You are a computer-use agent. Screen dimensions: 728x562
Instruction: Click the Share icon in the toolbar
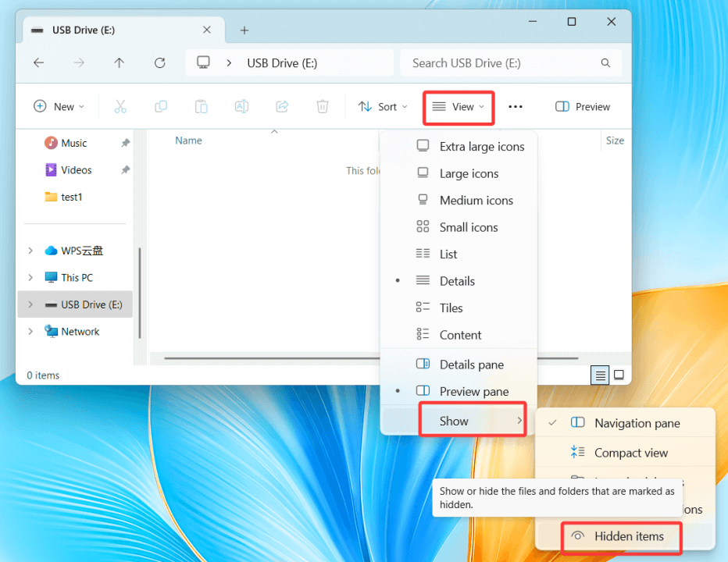coord(282,106)
